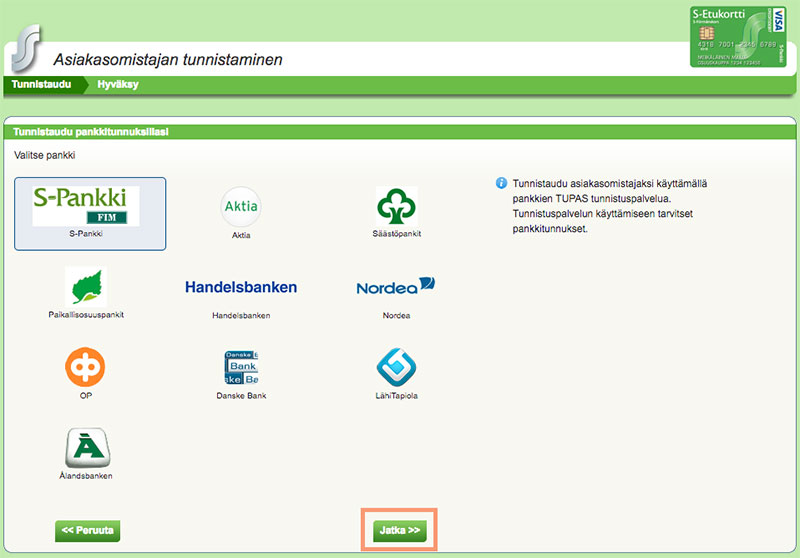Click the Danske Bank text label
Viewport: 800px width, 558px height.
[x=241, y=395]
